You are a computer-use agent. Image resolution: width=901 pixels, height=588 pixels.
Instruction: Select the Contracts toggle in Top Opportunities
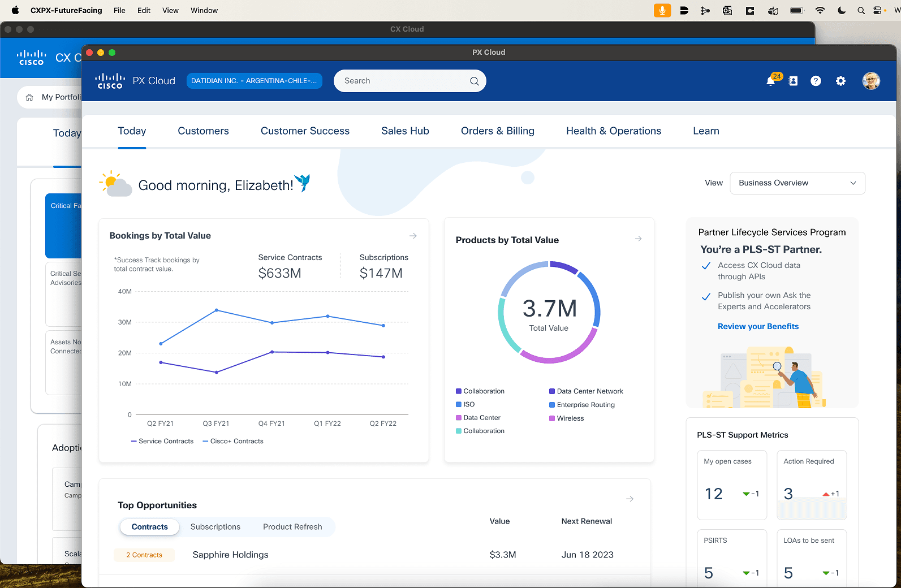[149, 527]
